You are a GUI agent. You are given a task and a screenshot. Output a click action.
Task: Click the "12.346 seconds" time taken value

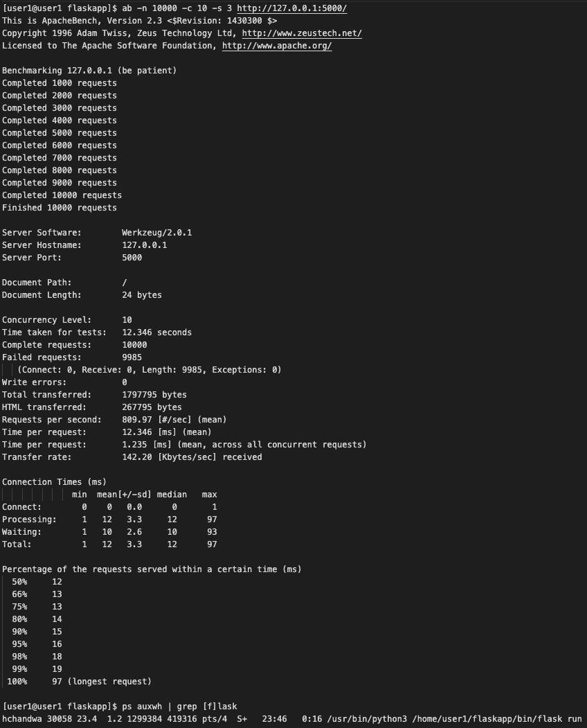[x=156, y=332]
